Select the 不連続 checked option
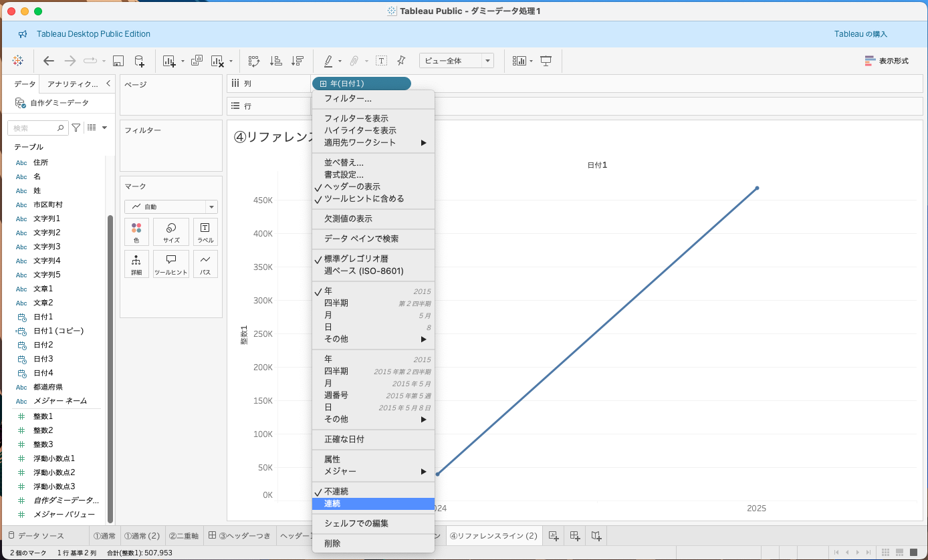The width and height of the screenshot is (928, 560). tap(336, 491)
